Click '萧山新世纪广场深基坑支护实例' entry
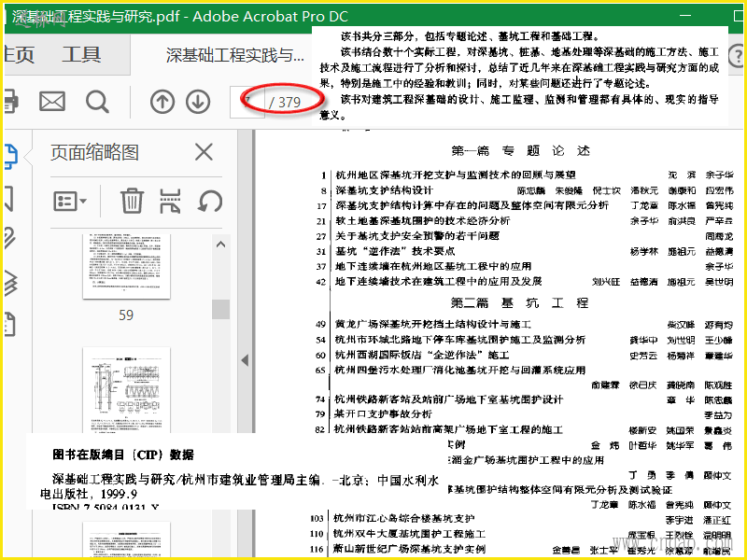 [409, 549]
